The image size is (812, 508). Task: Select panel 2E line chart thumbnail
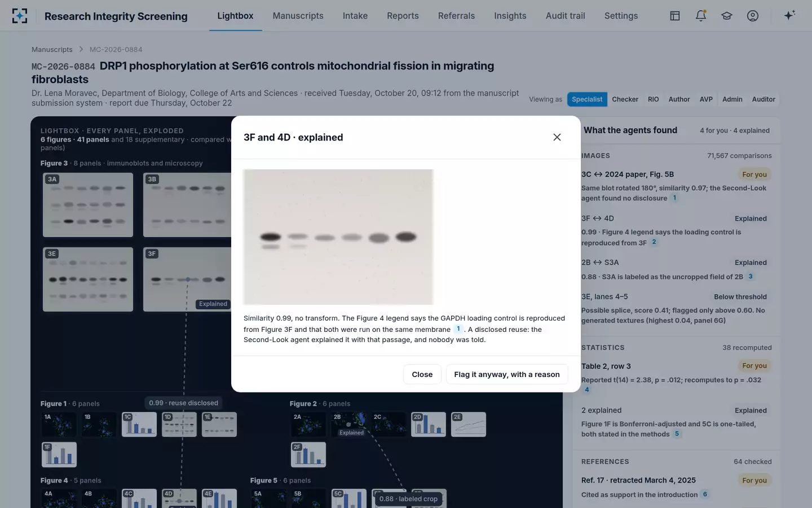pyautogui.click(x=469, y=424)
